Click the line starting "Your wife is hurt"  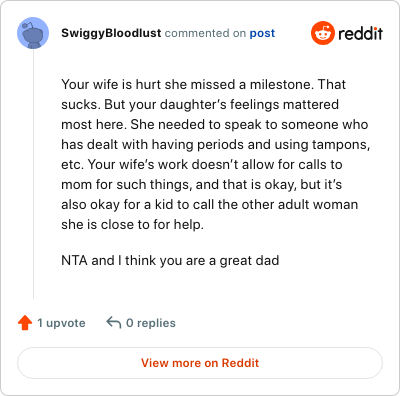pos(203,84)
